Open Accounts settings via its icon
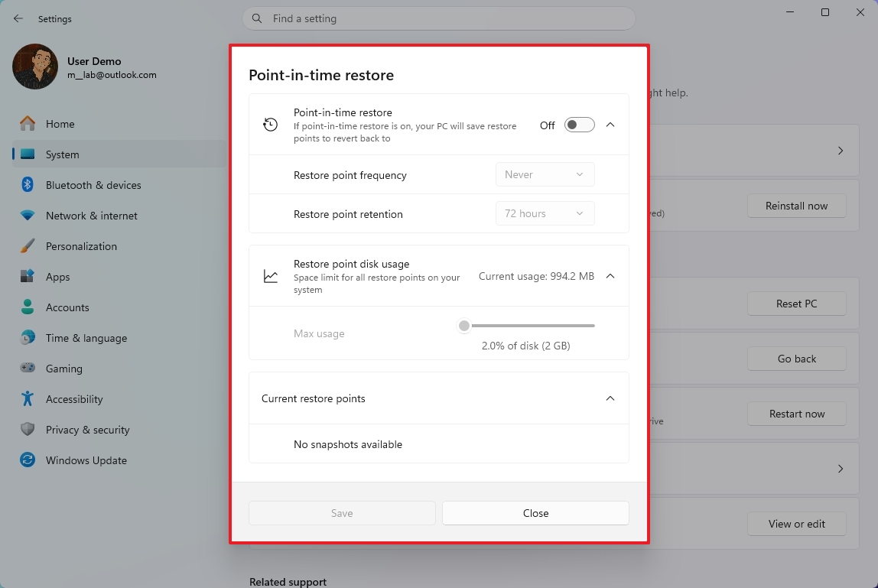This screenshot has height=588, width=878. 27,307
